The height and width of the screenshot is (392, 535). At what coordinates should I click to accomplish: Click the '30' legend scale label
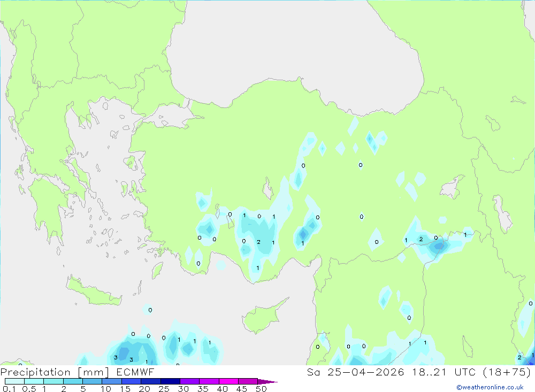(x=183, y=389)
